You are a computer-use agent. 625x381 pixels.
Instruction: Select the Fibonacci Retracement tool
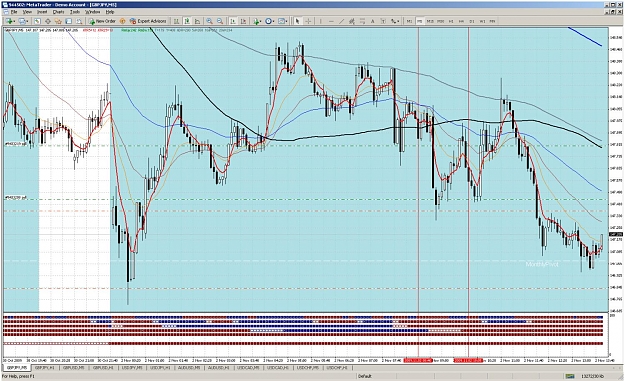pos(362,21)
